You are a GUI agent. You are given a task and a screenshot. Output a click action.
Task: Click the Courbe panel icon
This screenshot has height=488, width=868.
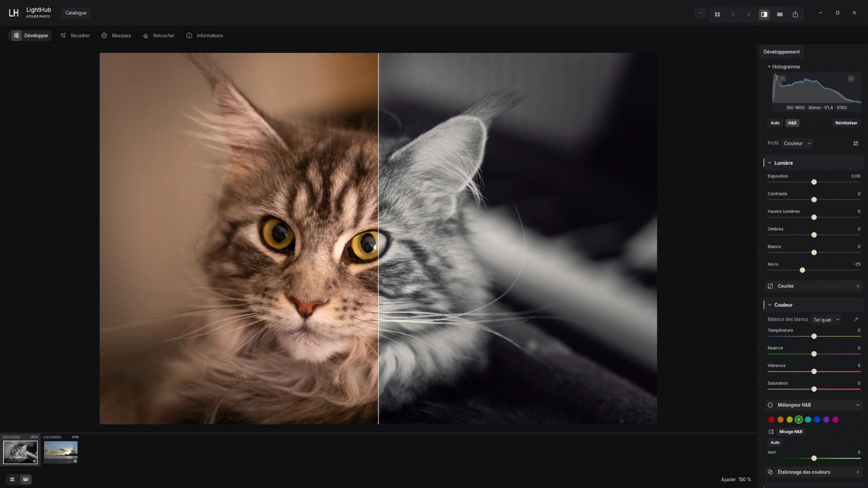tap(770, 286)
